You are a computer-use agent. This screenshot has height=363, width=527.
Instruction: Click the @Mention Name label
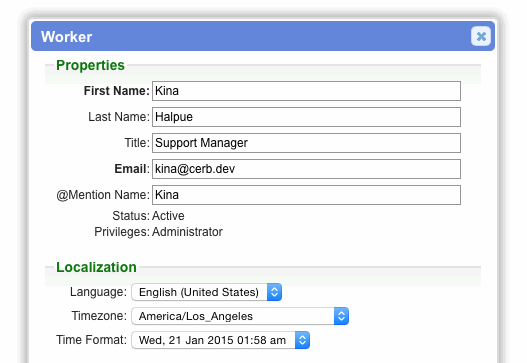(x=103, y=195)
